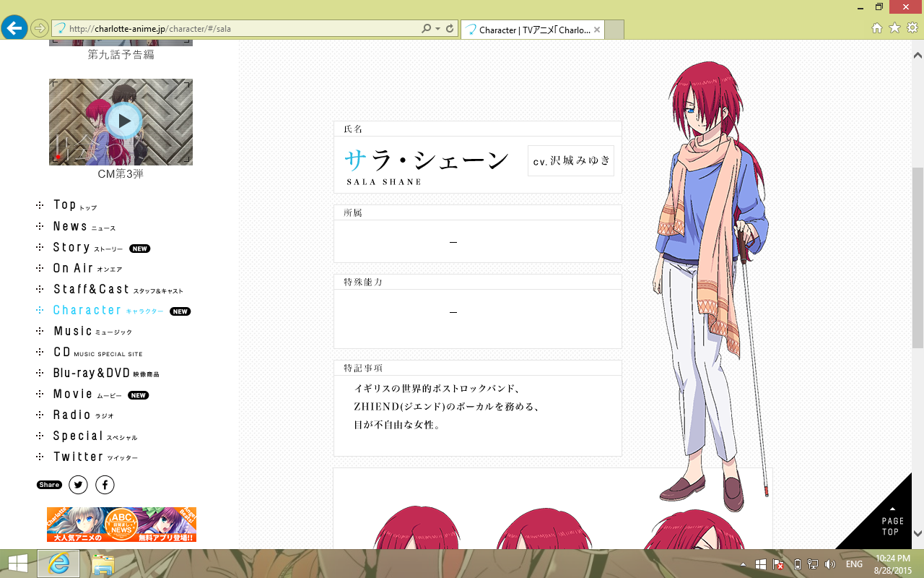Open the volume speaker tray icon

click(829, 564)
